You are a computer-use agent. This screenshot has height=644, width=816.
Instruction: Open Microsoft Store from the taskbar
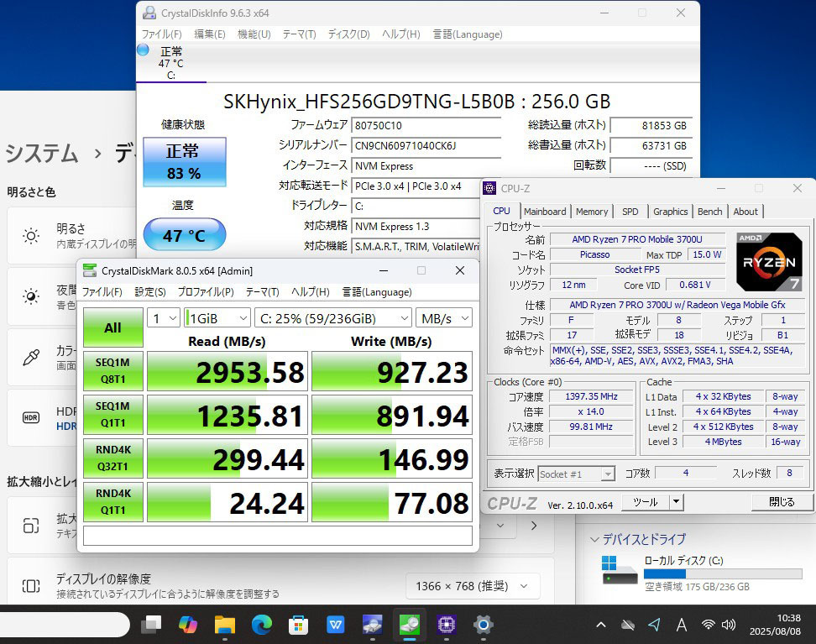(x=299, y=624)
